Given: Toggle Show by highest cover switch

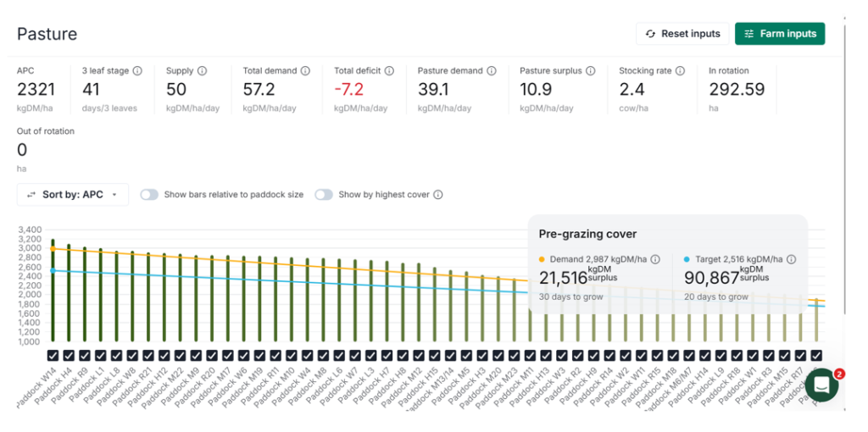Looking at the screenshot, I should pos(323,195).
